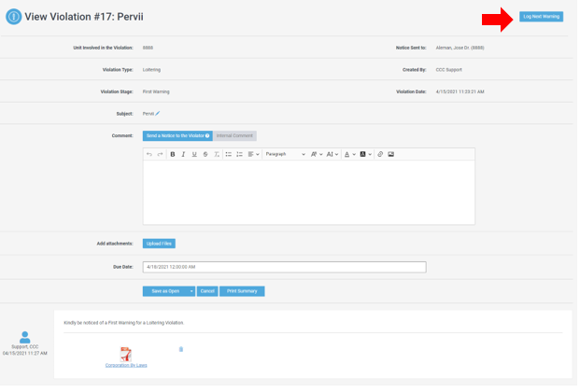Undo the last edit in comment editor
The width and height of the screenshot is (580, 392).
(149, 155)
